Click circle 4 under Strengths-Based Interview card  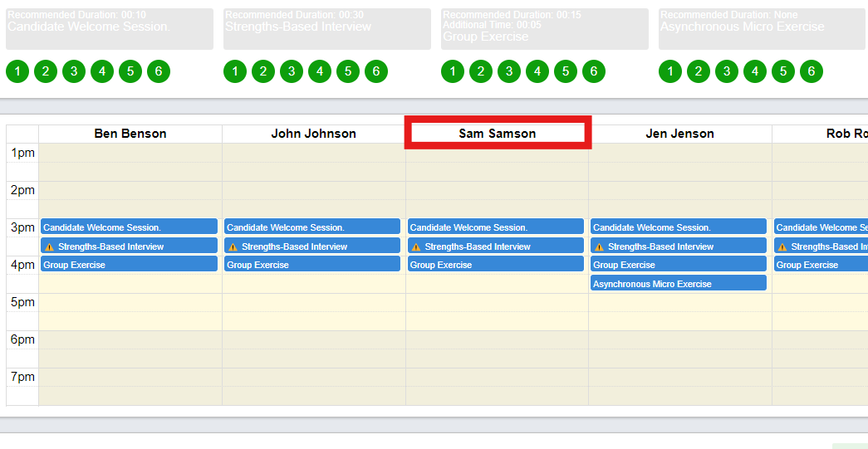[x=320, y=71]
